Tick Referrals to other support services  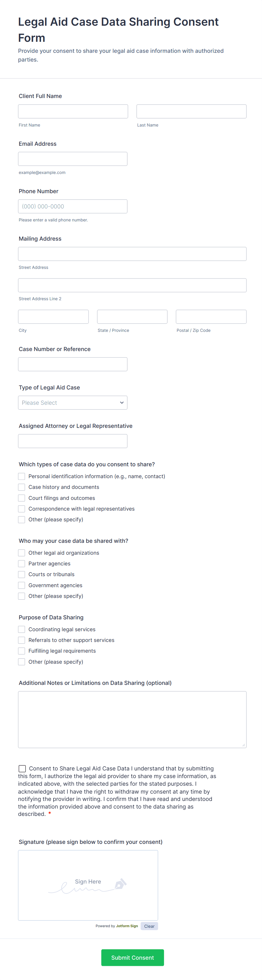[22, 640]
